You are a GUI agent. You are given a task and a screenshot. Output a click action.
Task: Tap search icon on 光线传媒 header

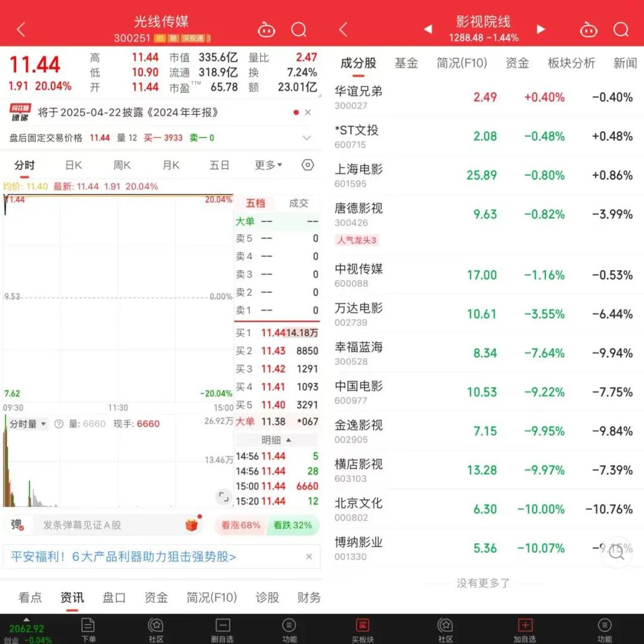pos(299,30)
